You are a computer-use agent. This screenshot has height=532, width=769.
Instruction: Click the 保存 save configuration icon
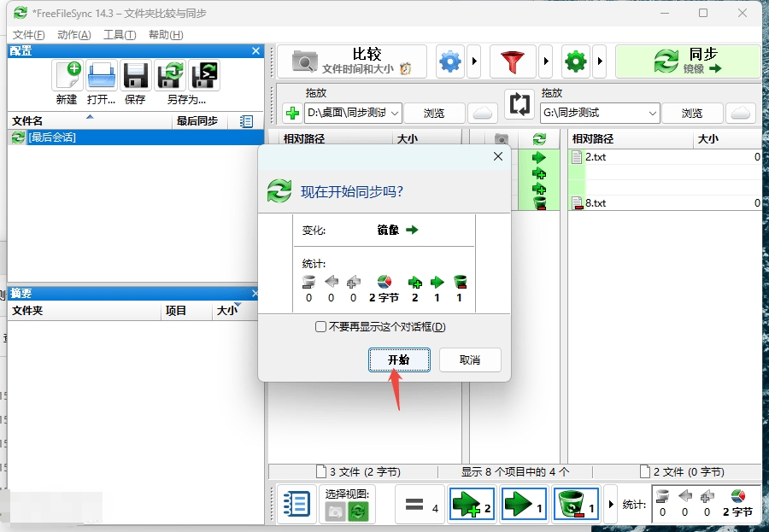coord(135,76)
